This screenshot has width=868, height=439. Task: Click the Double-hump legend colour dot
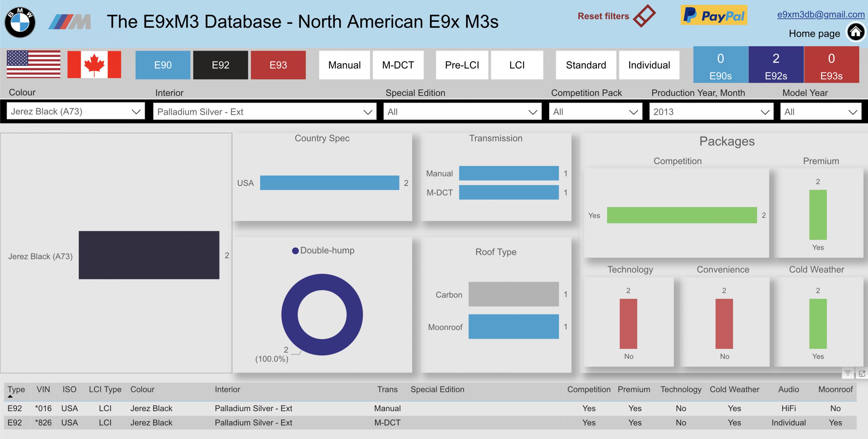click(x=295, y=251)
